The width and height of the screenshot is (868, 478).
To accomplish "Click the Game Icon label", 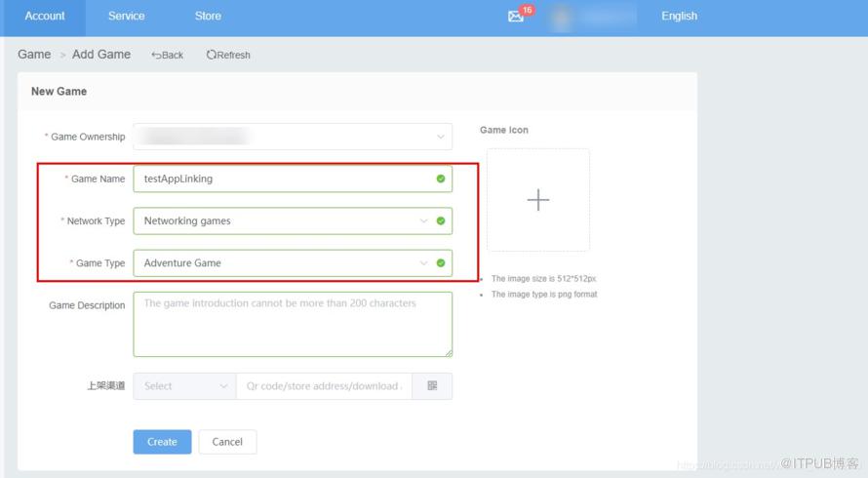I will pos(504,130).
